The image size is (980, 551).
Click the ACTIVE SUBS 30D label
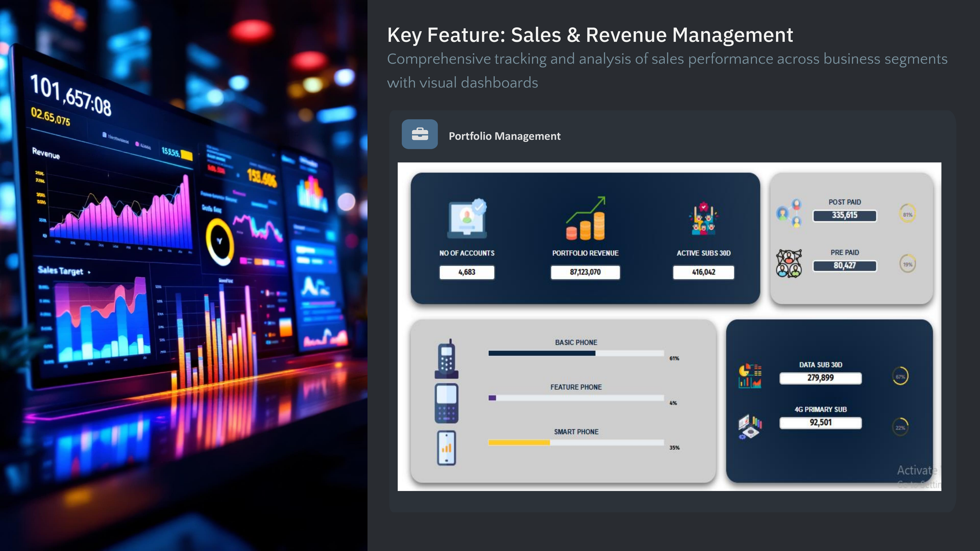coord(703,253)
